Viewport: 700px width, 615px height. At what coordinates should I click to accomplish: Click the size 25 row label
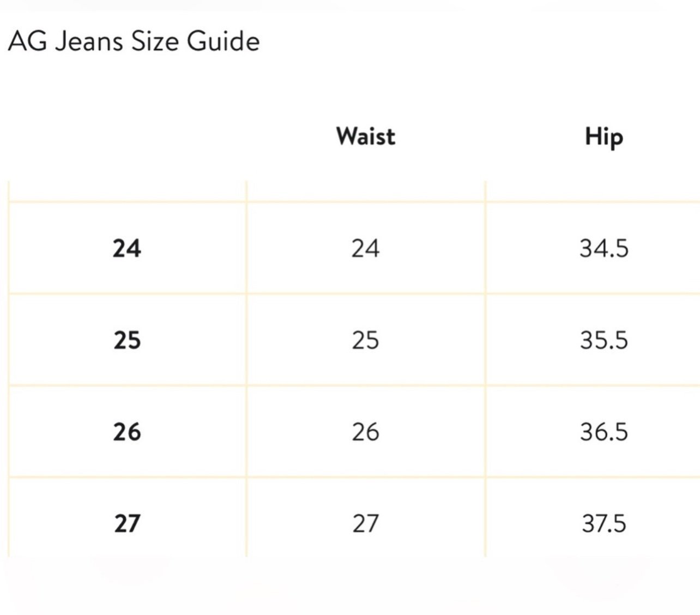pos(127,340)
